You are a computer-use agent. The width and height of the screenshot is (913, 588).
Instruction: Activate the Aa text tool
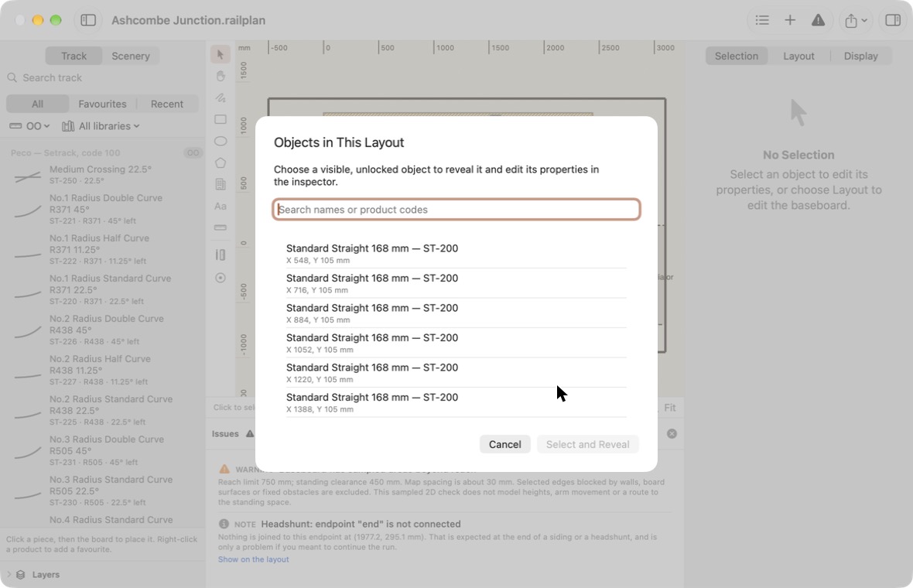[x=220, y=206]
